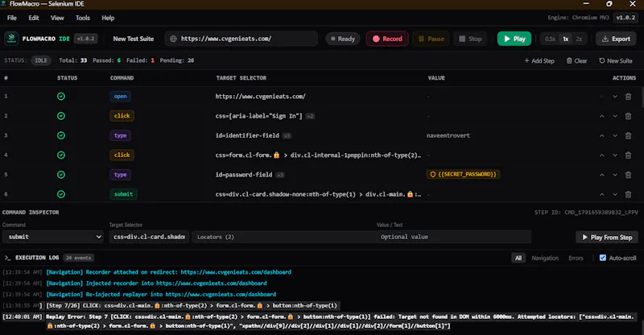Click passed status icon of step 1

[61, 96]
